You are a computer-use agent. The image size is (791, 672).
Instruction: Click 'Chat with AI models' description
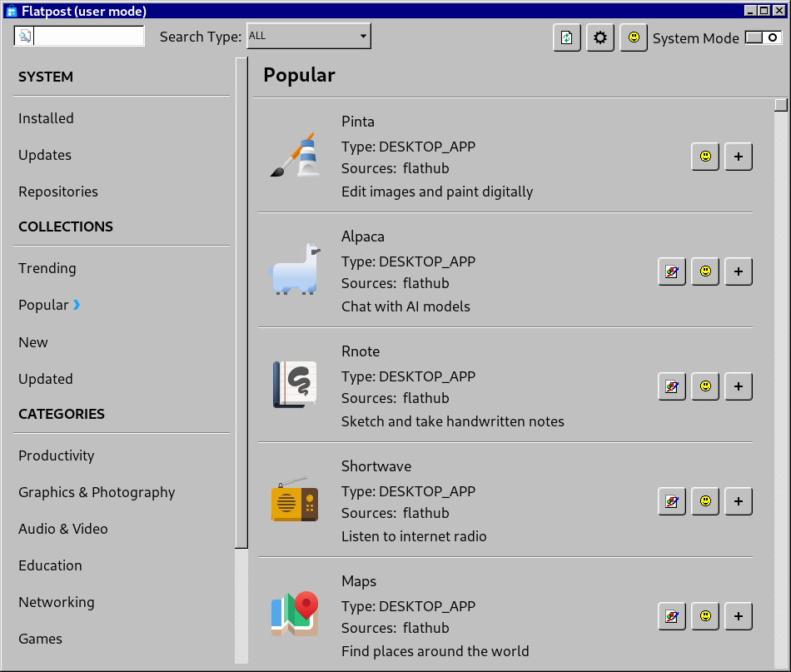point(405,306)
